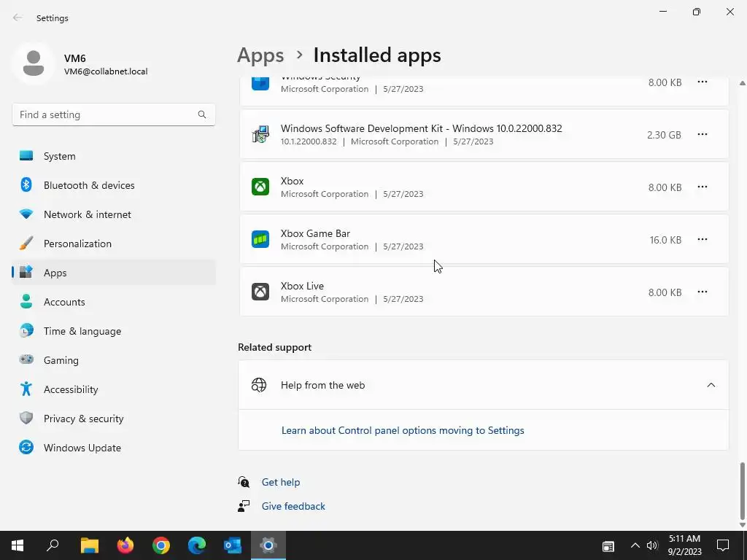
Task: Focus the Find a setting search box
Action: point(113,114)
